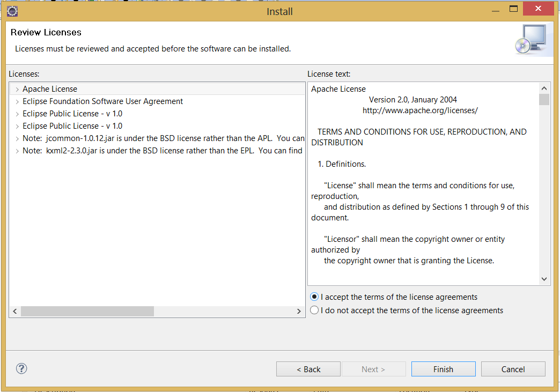Image resolution: width=560 pixels, height=392 pixels.
Task: Select 'I do not accept the terms' option
Action: 314,310
